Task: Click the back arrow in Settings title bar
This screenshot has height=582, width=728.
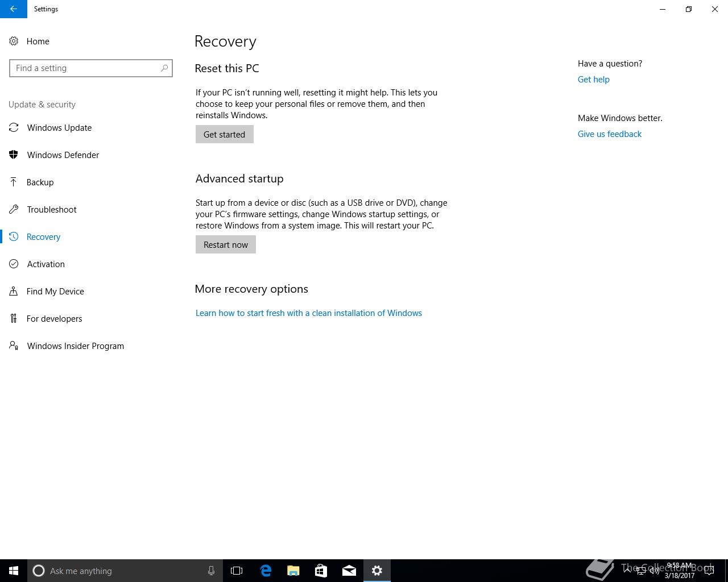Action: [14, 9]
